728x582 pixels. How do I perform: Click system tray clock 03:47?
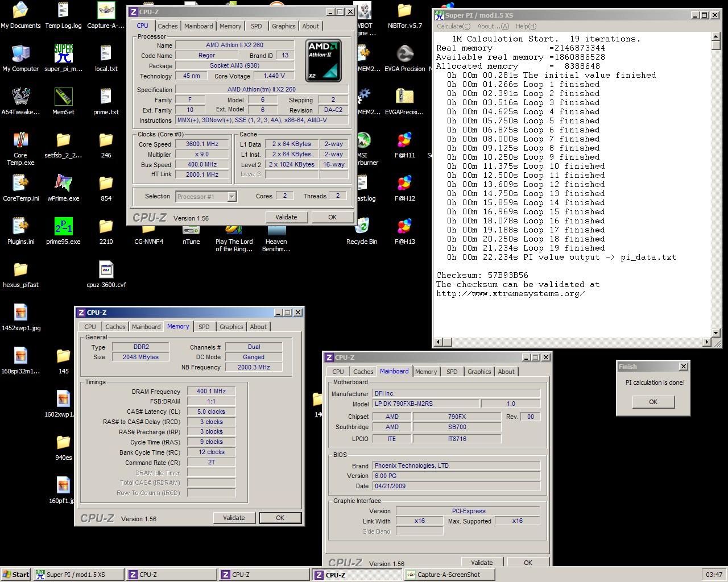pyautogui.click(x=714, y=575)
